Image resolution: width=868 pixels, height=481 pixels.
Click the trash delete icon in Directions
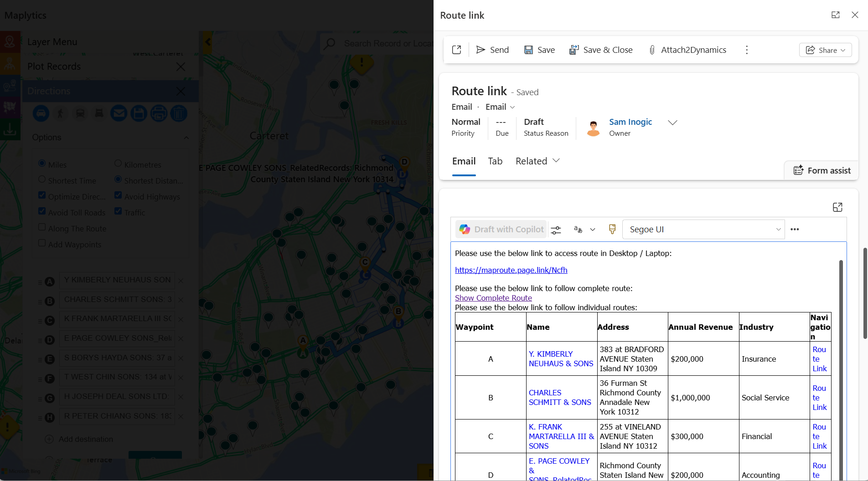(x=179, y=113)
